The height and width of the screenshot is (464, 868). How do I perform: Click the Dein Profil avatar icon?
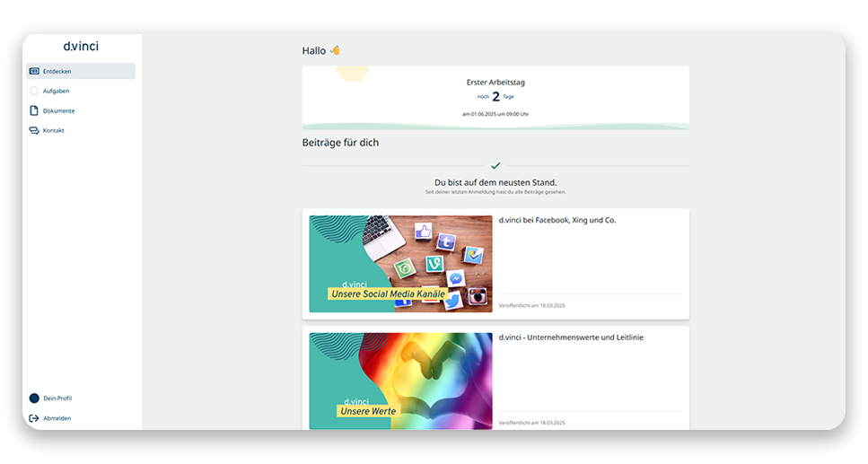(34, 398)
